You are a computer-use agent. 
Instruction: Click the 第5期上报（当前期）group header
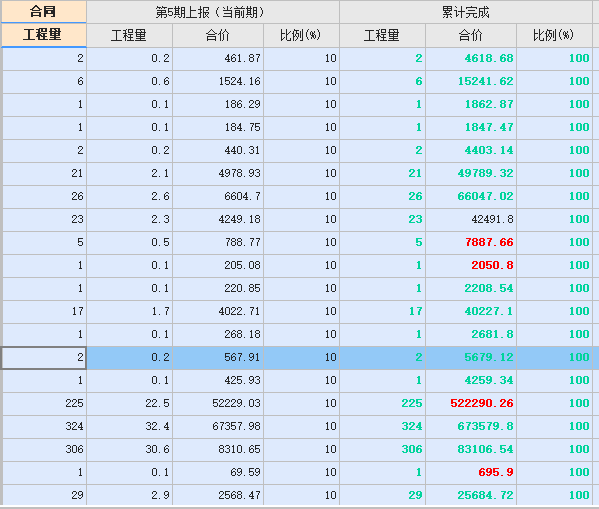213,12
